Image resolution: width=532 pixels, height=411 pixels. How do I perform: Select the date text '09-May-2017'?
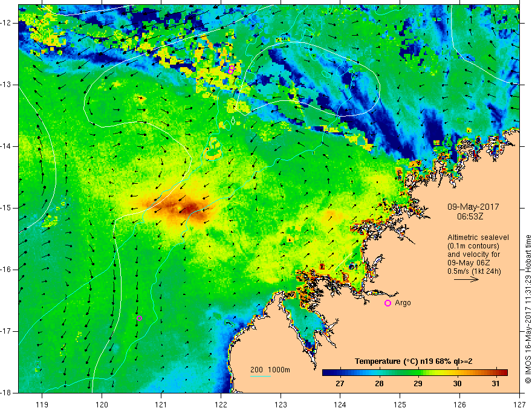click(x=473, y=207)
